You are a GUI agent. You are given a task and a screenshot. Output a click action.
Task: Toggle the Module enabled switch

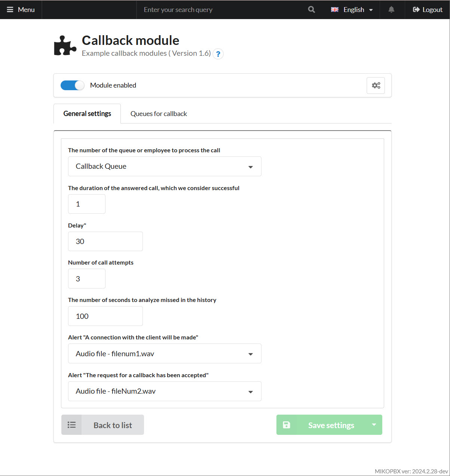(x=73, y=85)
